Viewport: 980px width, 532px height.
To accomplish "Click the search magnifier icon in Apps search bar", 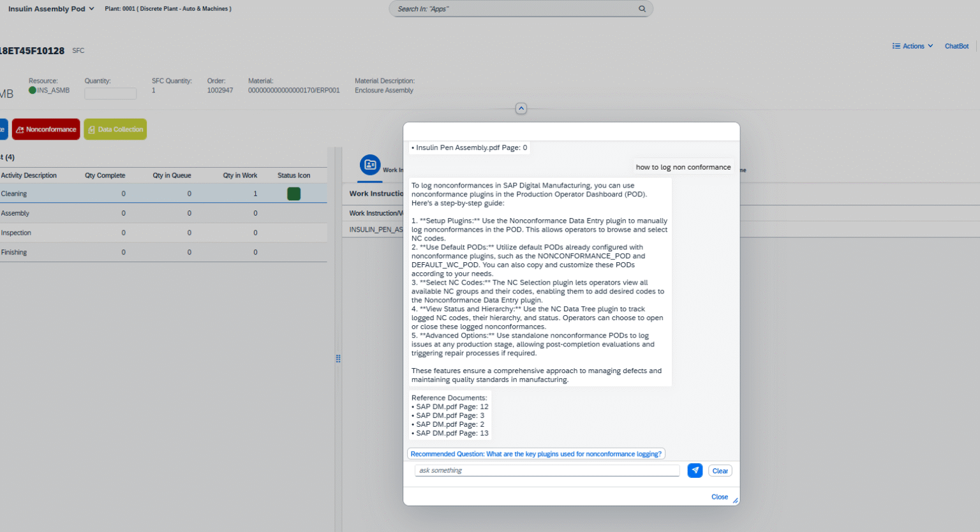I will (642, 8).
